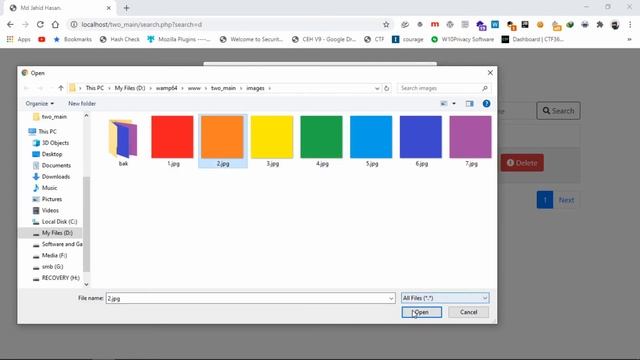Click the Search button on the page

tap(558, 111)
